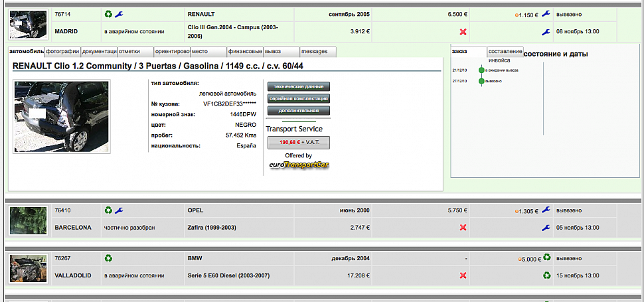
Task: Click the дополнительная button
Action: click(x=299, y=110)
